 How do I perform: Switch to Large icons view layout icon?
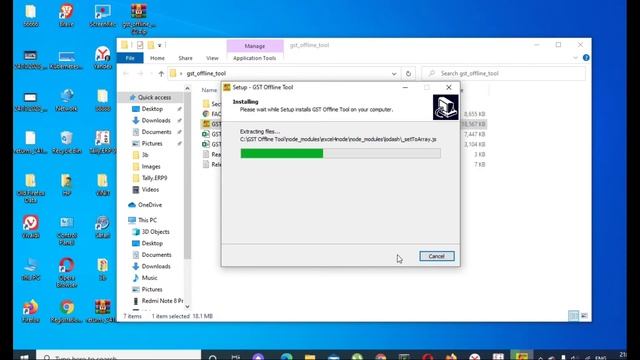584,316
